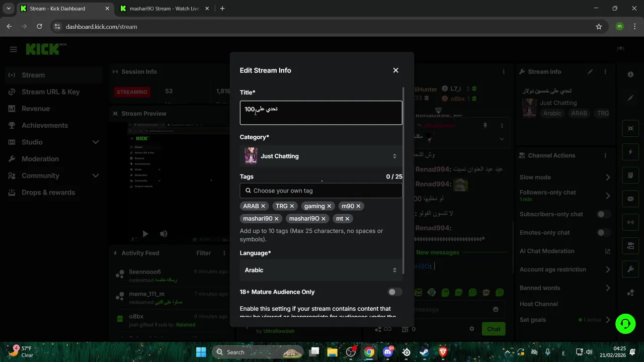Remove the ARAB tag

coord(263,206)
